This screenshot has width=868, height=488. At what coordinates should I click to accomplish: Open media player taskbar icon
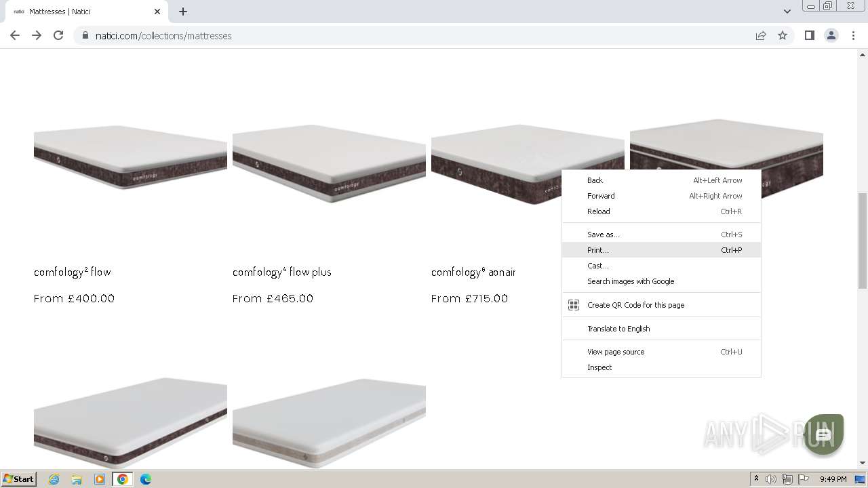(x=100, y=479)
